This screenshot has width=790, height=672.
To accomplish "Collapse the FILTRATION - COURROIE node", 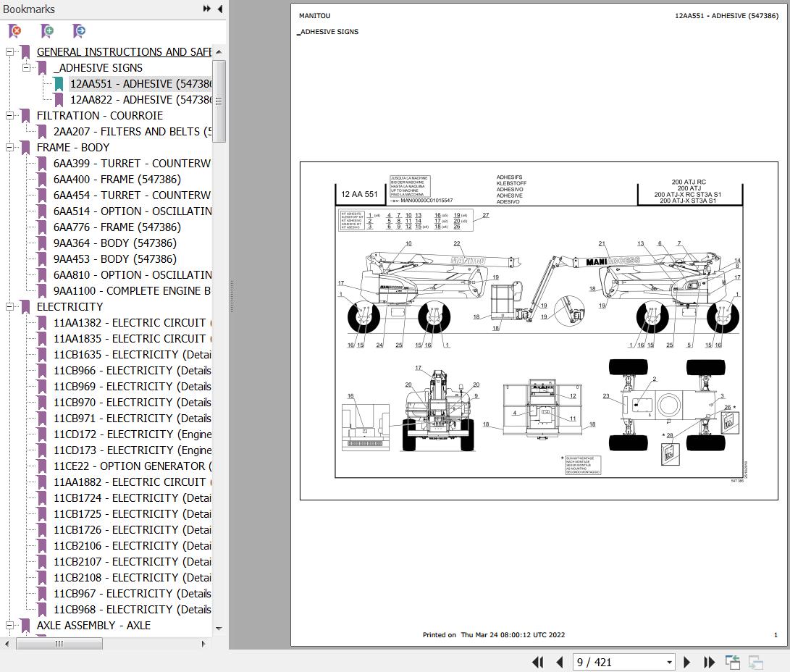I will [9, 115].
